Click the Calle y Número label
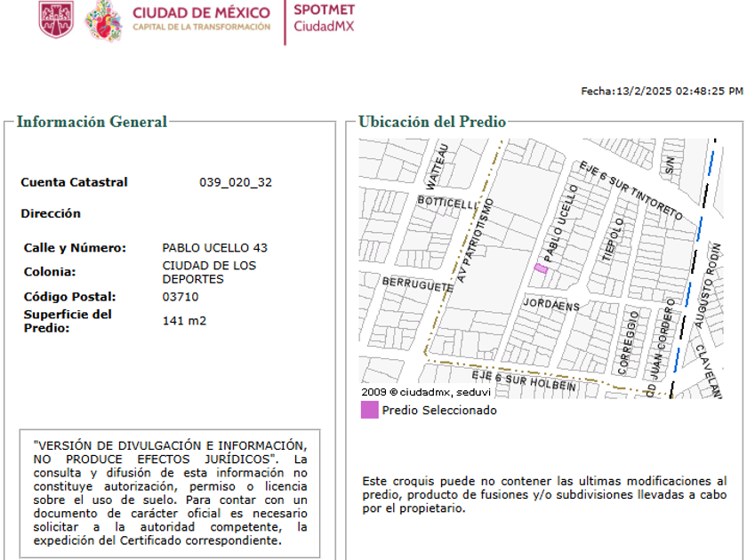This screenshot has width=747, height=560. tap(75, 248)
